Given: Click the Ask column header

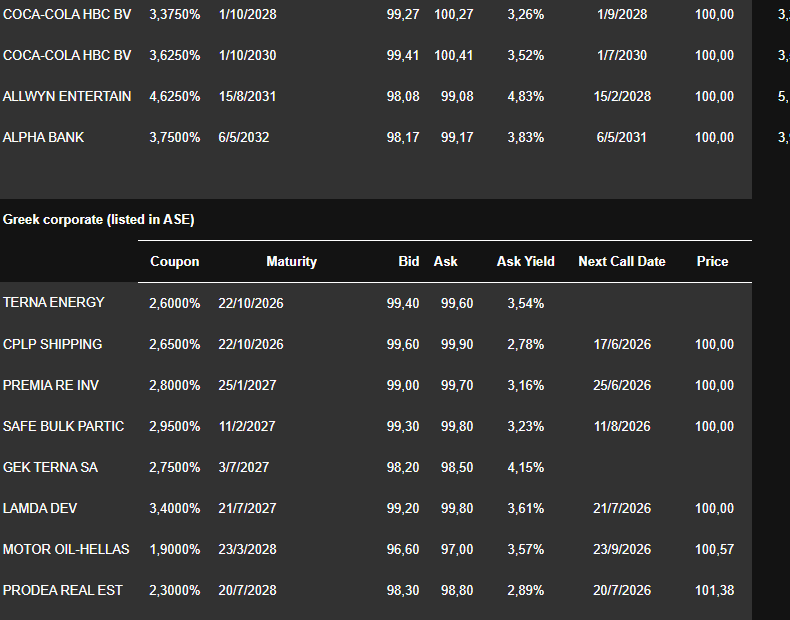Looking at the screenshot, I should point(445,261).
